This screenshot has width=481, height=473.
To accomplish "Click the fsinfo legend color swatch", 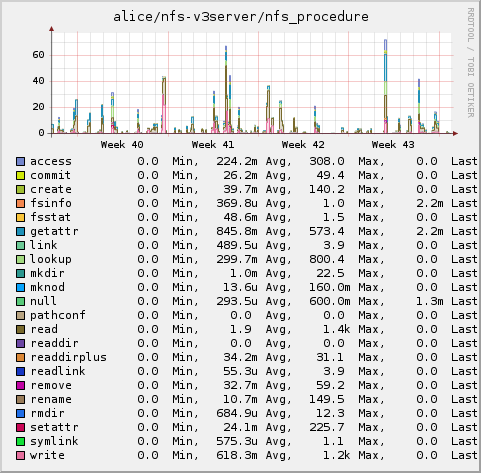I will click(x=20, y=204).
